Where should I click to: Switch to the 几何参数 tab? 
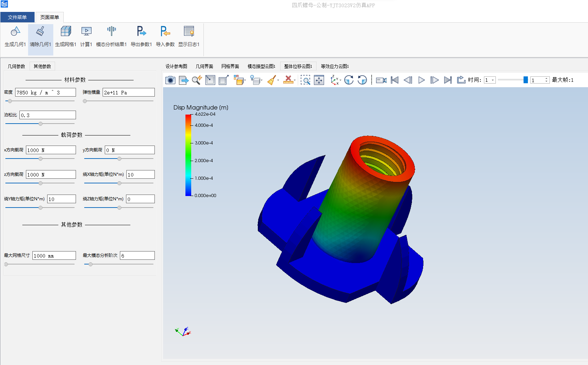(x=17, y=66)
